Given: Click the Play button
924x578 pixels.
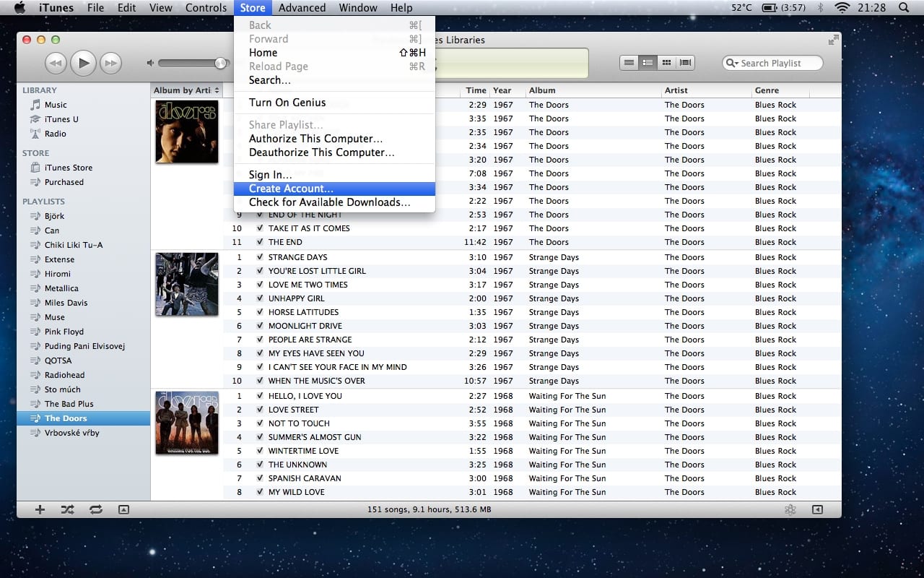Looking at the screenshot, I should coord(84,64).
